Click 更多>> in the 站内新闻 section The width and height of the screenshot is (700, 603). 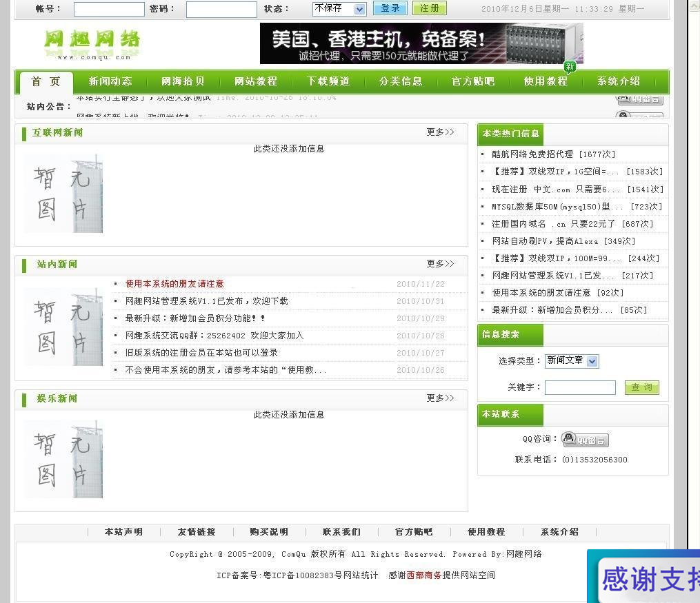tap(440, 263)
